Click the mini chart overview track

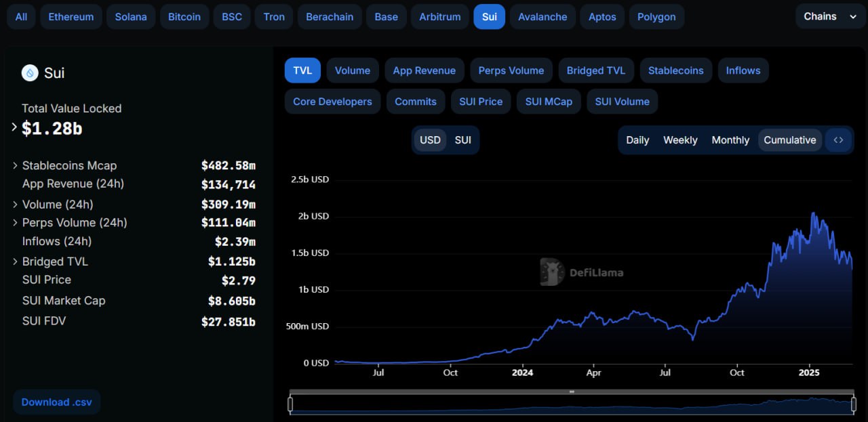572,405
